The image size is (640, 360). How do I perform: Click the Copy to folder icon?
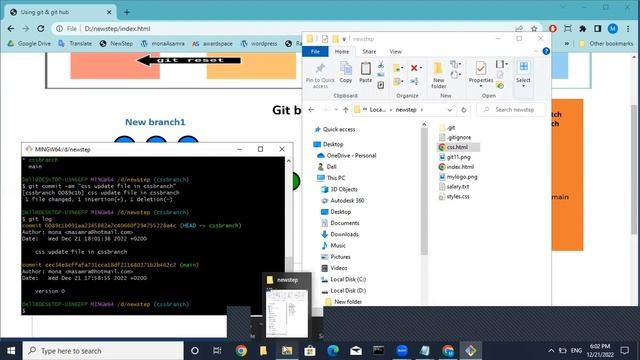[398, 82]
